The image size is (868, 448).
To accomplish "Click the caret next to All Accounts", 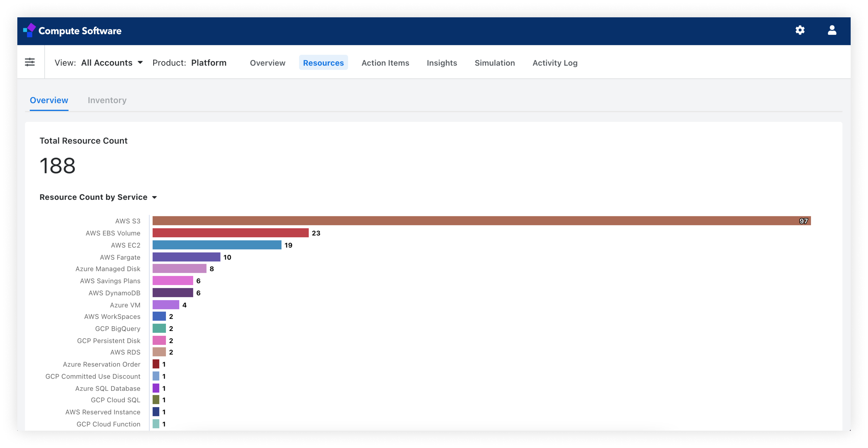I will click(x=140, y=63).
